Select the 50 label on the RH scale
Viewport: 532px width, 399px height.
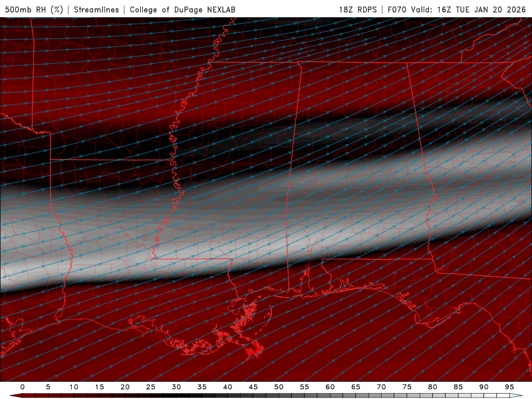[279, 387]
